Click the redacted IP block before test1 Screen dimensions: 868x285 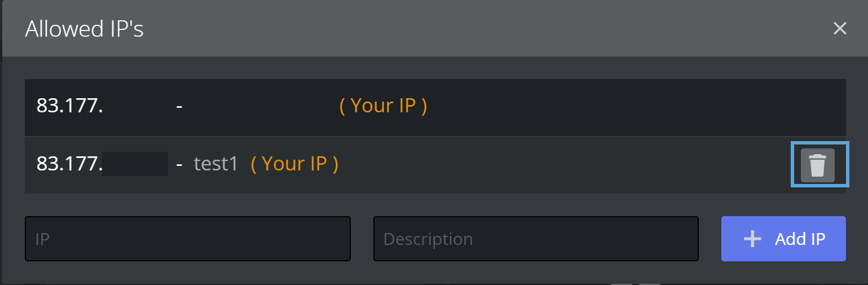pos(135,164)
